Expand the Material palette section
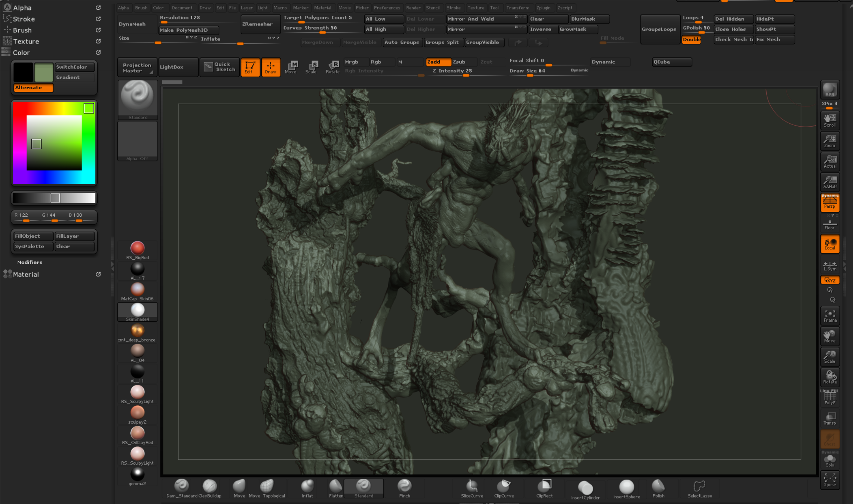Image resolution: width=853 pixels, height=504 pixels. click(26, 274)
